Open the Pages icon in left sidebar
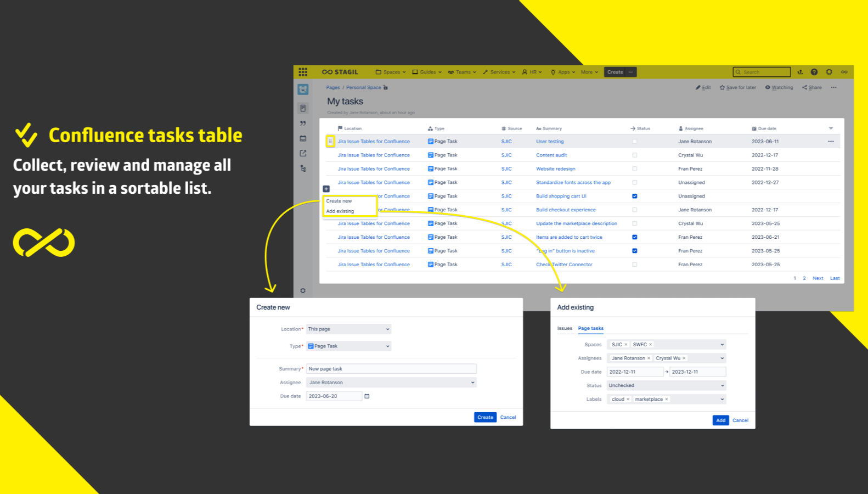Image resolution: width=868 pixels, height=494 pixels. (x=303, y=108)
